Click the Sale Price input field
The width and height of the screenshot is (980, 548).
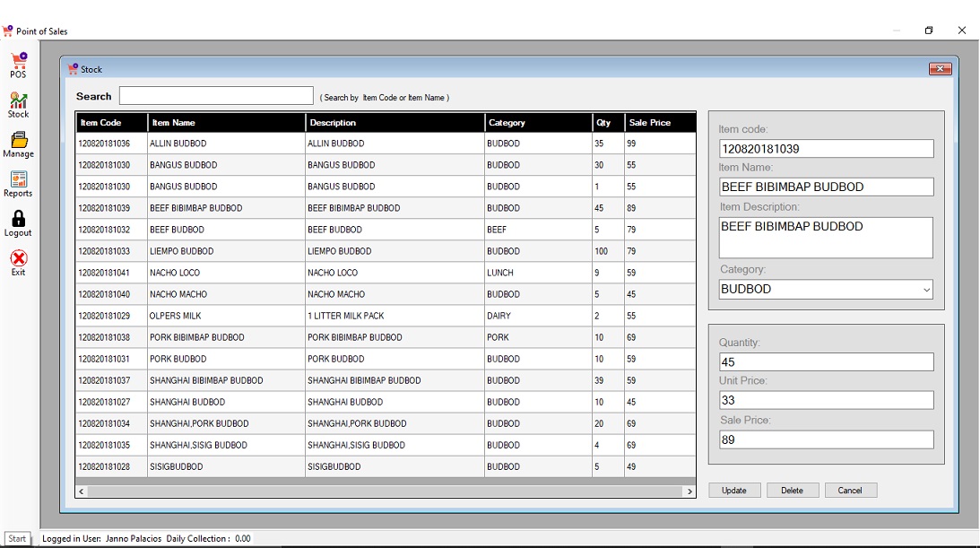coord(826,440)
